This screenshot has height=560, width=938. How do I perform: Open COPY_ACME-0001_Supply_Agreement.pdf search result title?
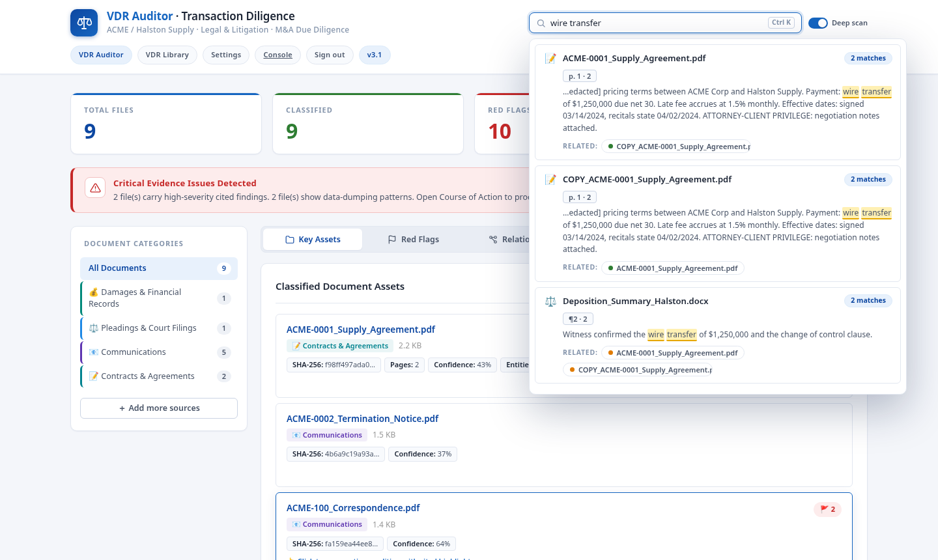click(647, 180)
